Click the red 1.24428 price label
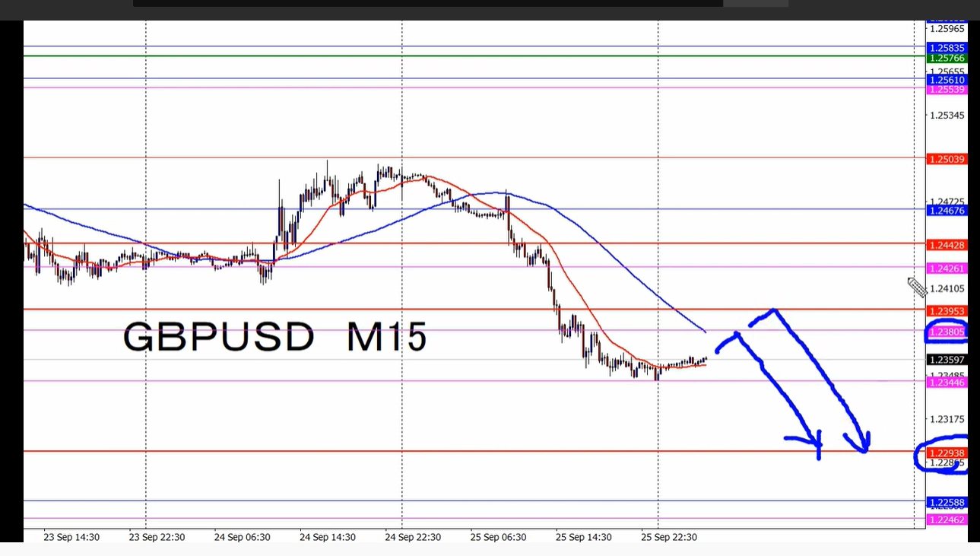The image size is (980, 556). (946, 245)
